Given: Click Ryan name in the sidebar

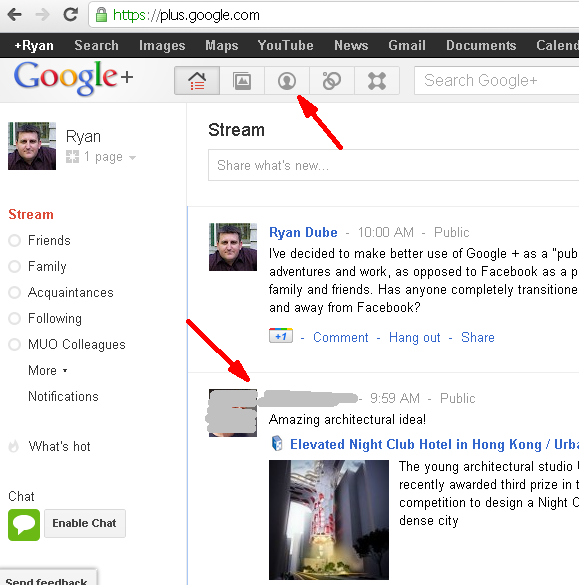Looking at the screenshot, I should pyautogui.click(x=83, y=137).
